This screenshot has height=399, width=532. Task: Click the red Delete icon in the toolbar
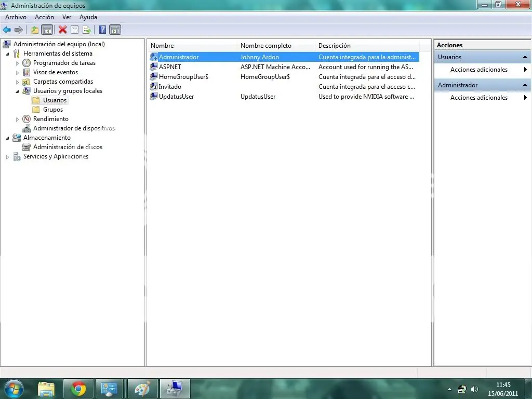63,30
